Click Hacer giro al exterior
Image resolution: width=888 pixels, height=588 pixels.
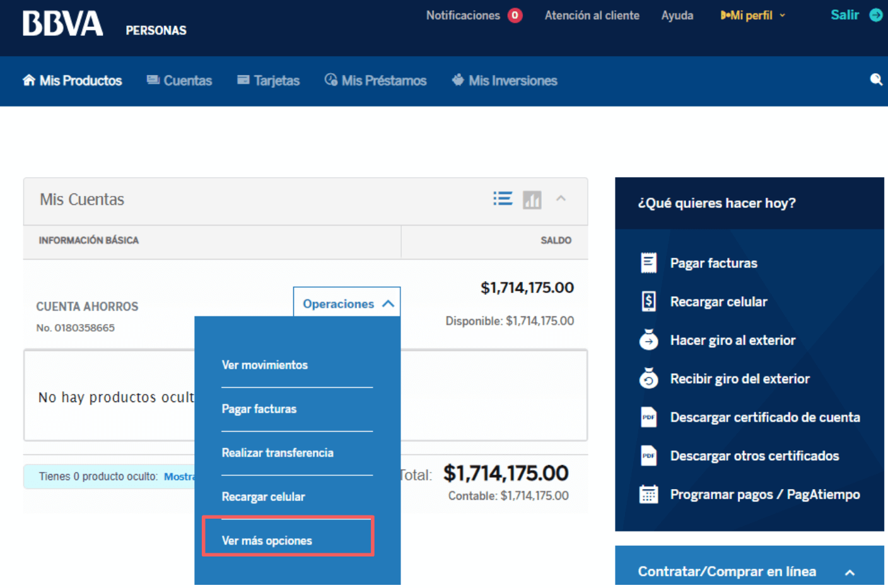coord(733,340)
